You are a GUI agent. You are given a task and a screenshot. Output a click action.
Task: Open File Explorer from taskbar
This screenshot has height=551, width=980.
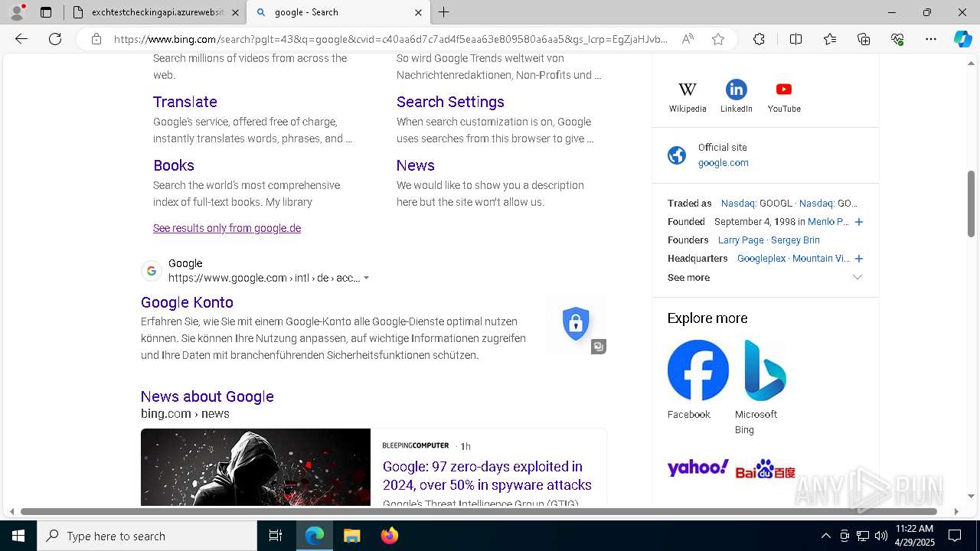pos(351,536)
